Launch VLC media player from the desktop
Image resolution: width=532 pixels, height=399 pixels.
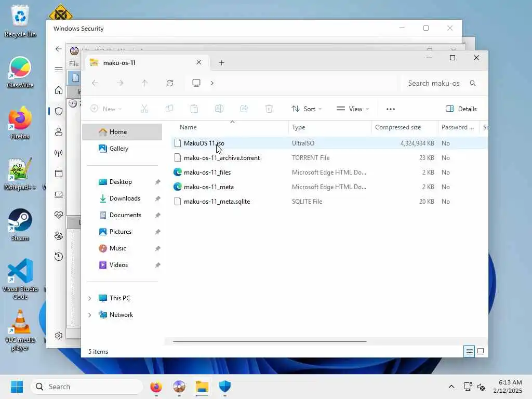[20, 330]
